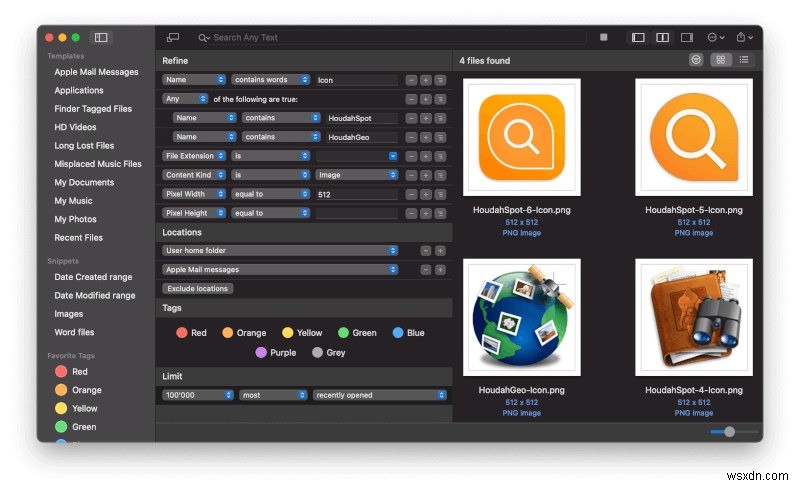
Task: Open the Any condition dropdown
Action: pos(185,98)
